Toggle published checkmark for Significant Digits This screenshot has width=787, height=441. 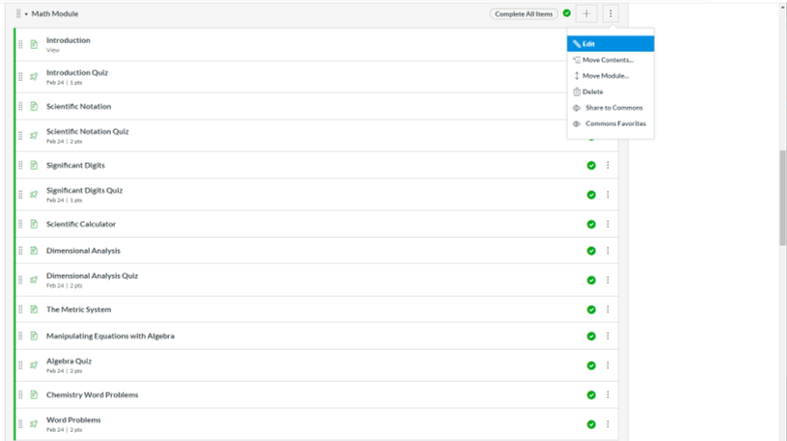(x=591, y=165)
